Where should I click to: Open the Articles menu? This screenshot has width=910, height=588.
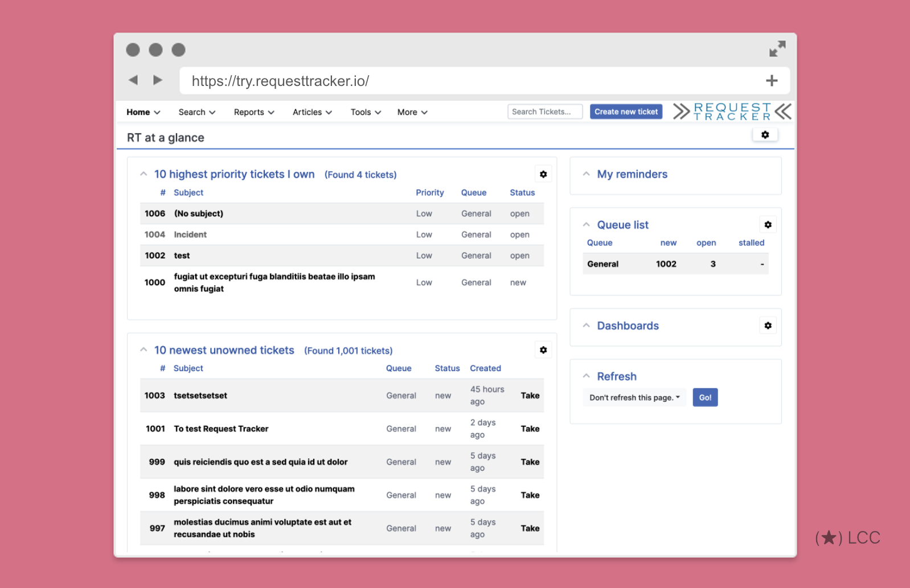point(312,112)
